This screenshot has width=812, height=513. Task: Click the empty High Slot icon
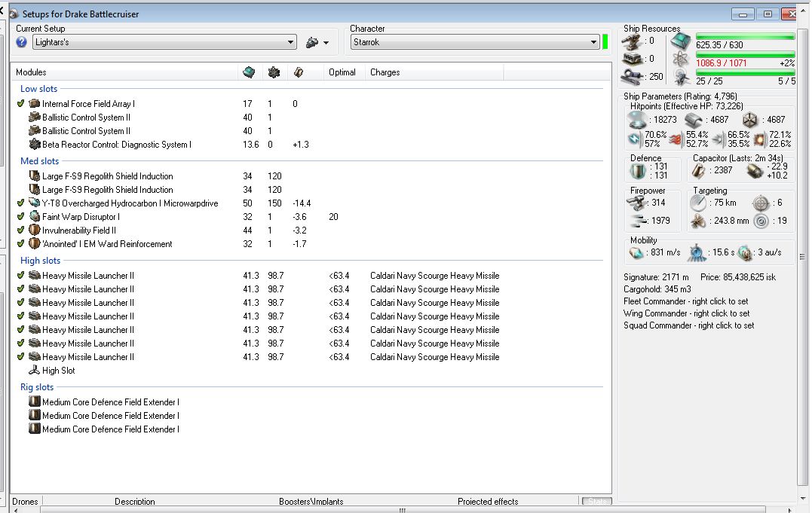click(34, 370)
